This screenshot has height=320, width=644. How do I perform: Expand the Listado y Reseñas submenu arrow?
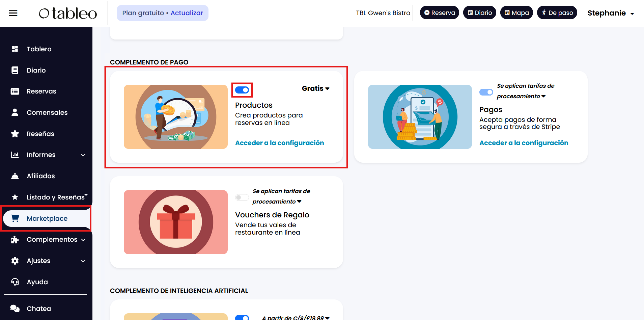click(x=86, y=195)
